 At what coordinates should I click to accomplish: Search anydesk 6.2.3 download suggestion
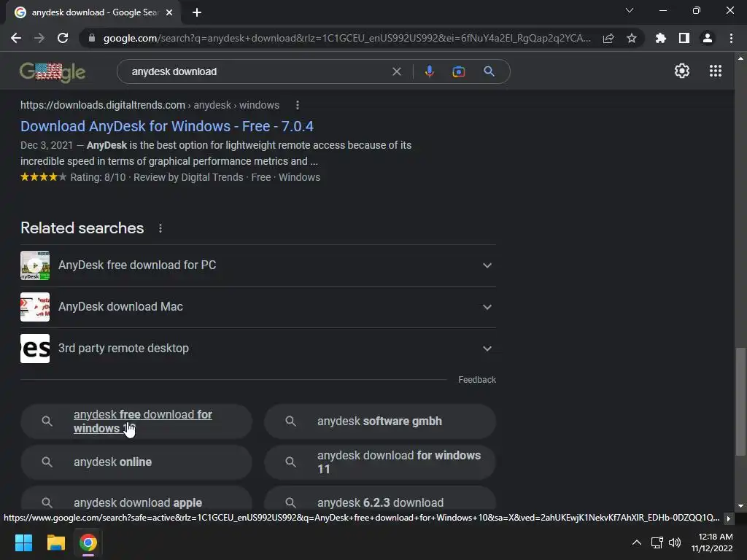379,499
